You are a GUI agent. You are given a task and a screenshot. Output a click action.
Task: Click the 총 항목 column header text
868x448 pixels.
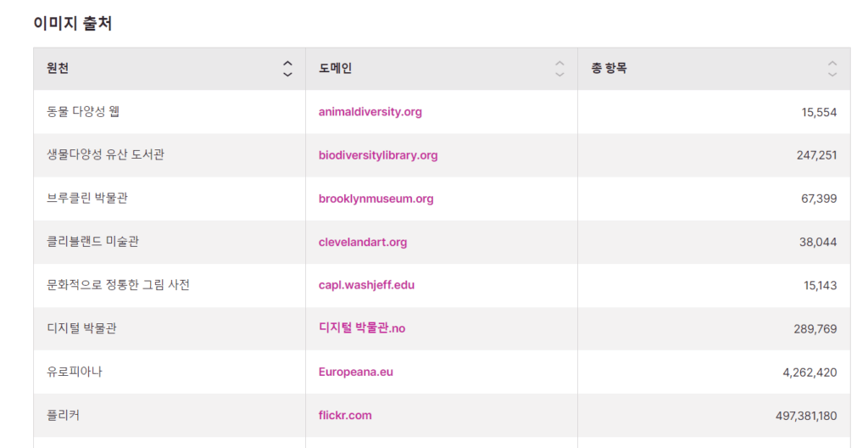pos(609,69)
